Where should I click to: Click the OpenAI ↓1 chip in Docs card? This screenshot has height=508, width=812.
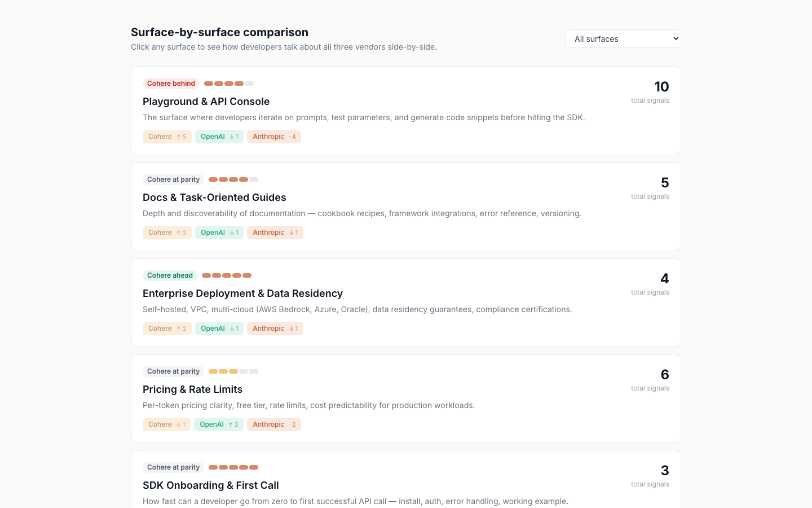tap(219, 233)
